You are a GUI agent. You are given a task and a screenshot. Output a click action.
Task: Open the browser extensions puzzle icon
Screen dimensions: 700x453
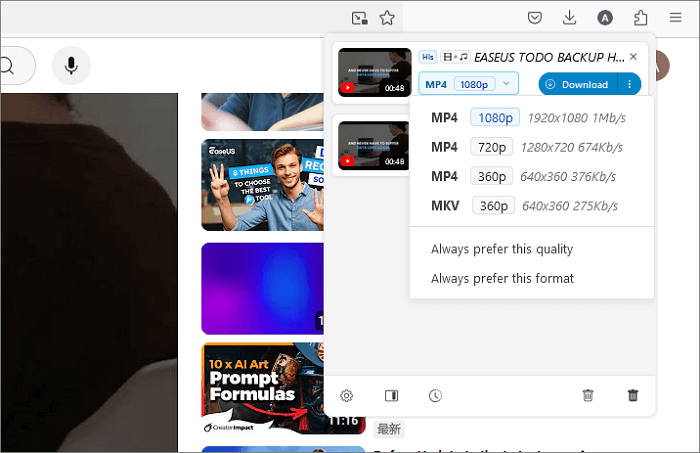(641, 17)
